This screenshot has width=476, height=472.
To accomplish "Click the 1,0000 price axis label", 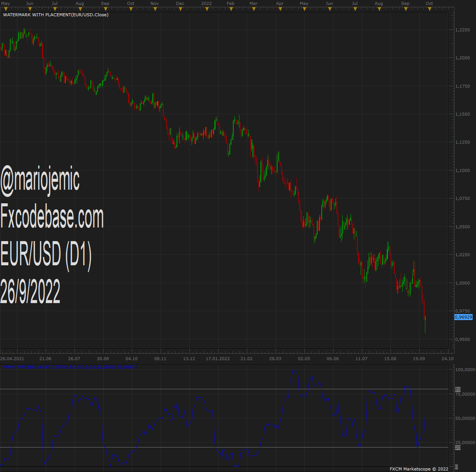I will [x=463, y=283].
